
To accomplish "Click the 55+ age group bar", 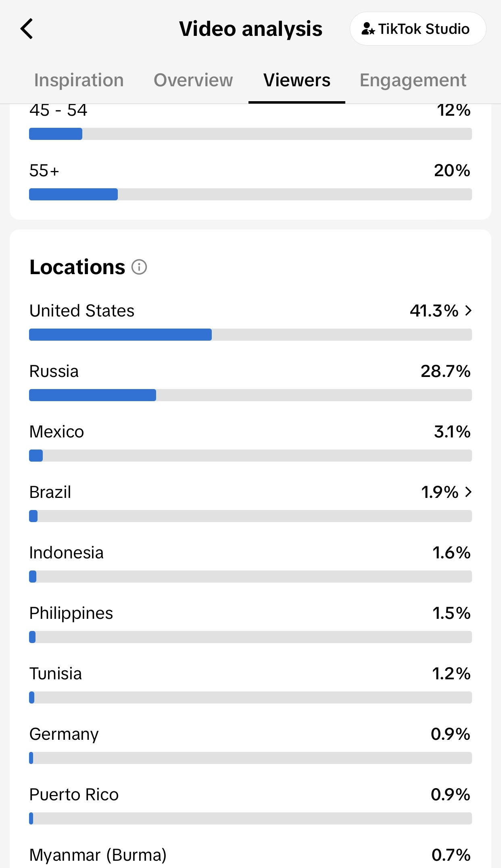I will click(250, 194).
